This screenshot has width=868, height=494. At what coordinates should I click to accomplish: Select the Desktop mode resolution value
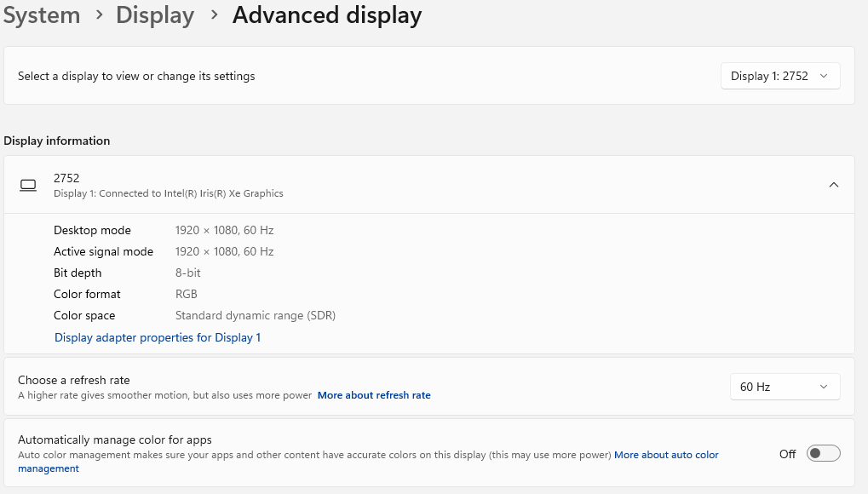pos(224,230)
